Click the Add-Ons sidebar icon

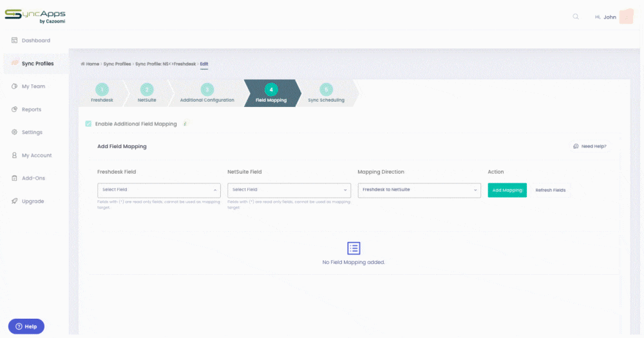click(x=14, y=178)
